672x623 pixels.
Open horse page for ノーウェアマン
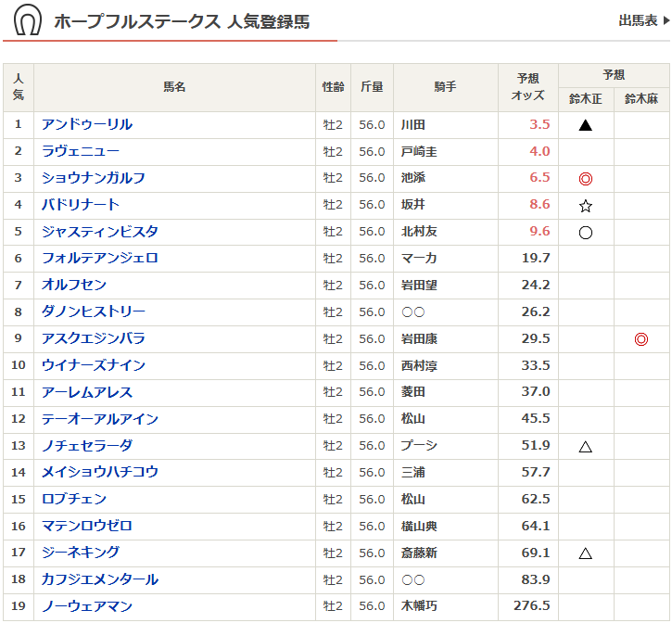(x=87, y=606)
